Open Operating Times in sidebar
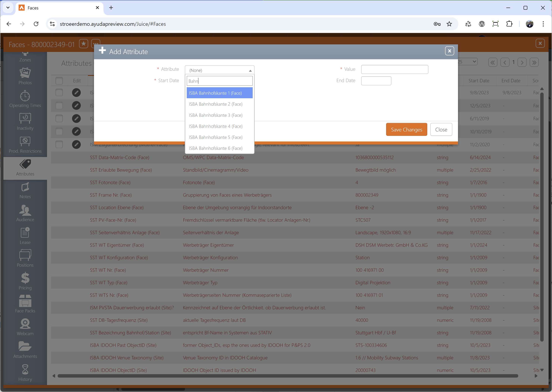 25,99
